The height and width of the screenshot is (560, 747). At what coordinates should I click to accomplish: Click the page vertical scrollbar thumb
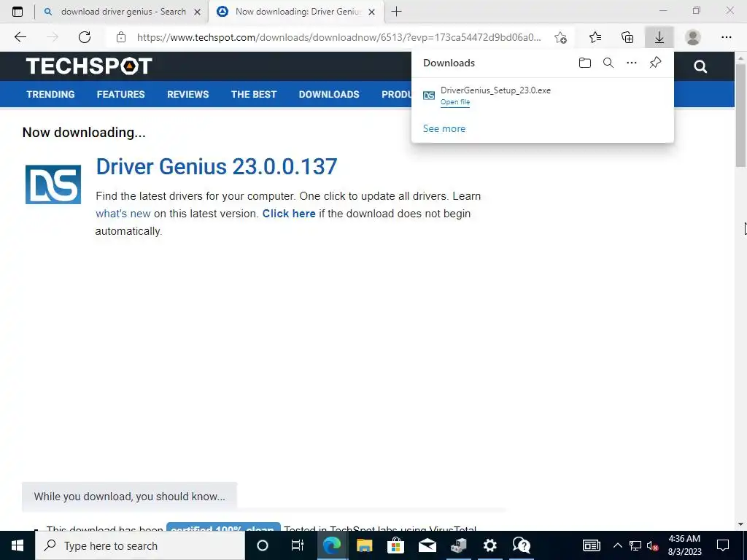pos(740,114)
